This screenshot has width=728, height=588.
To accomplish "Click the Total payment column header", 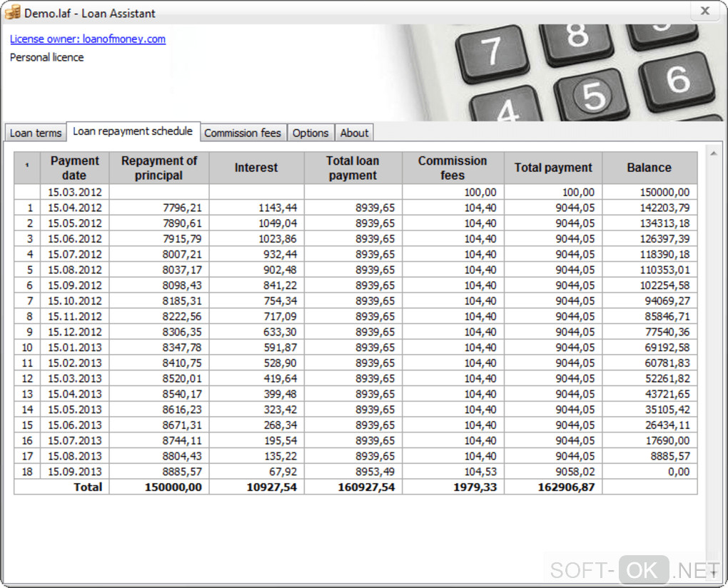I will pyautogui.click(x=553, y=168).
